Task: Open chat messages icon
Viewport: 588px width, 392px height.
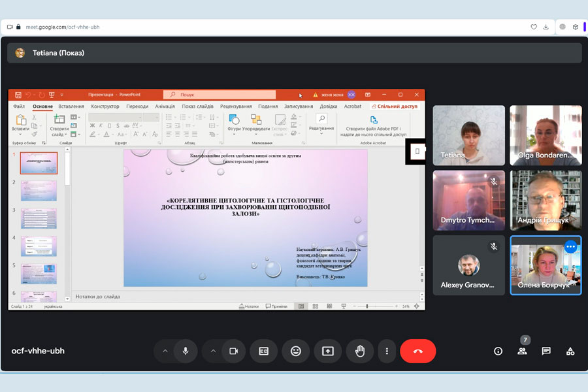Action: tap(546, 351)
